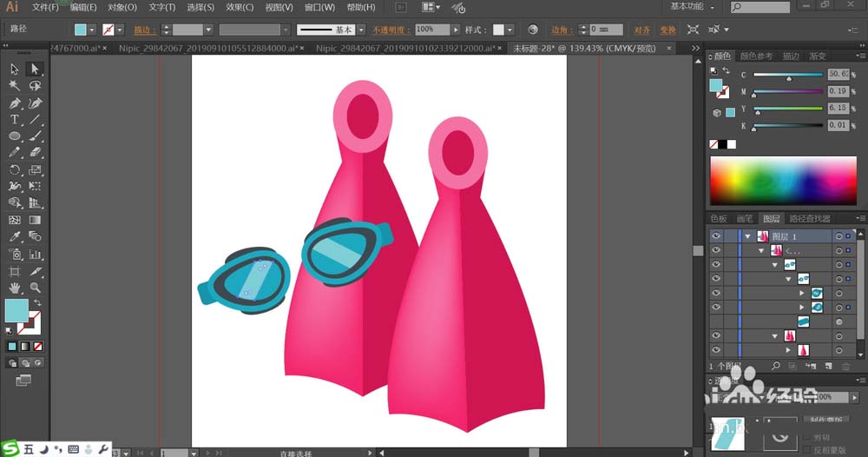
Task: Pick the Pencil tool
Action: [15, 153]
